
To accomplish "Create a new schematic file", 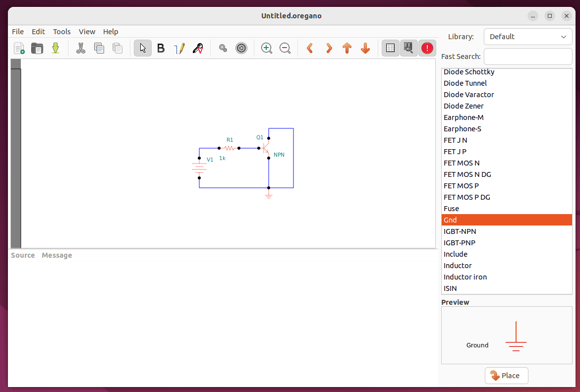I will [x=19, y=48].
